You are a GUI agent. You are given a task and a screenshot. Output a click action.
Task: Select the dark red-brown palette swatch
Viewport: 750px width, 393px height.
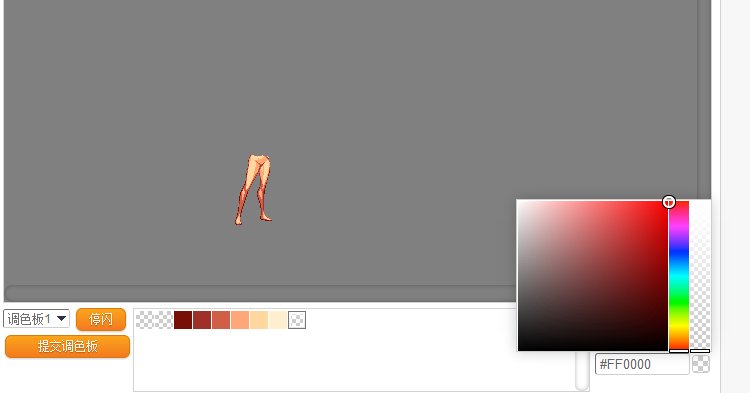202,320
